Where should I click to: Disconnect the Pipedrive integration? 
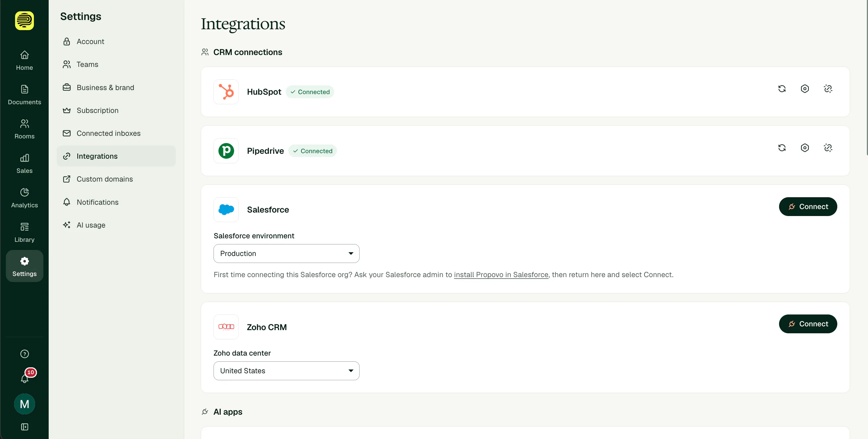click(x=828, y=148)
